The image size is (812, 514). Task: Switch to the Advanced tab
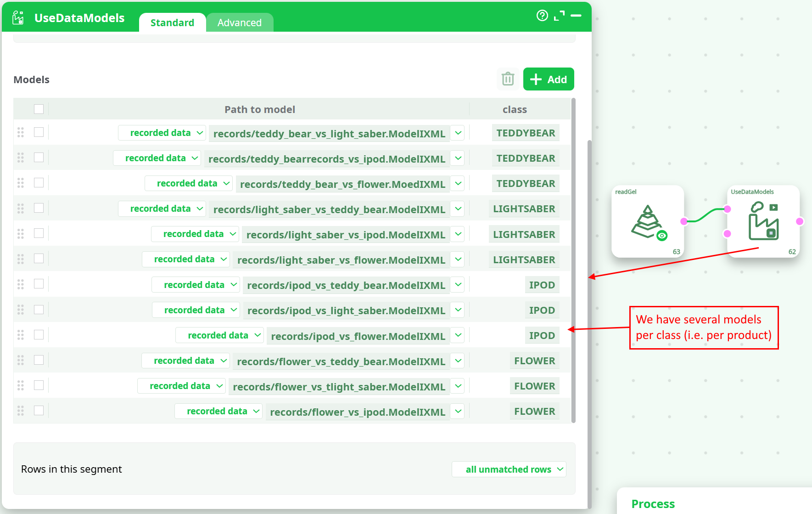point(239,23)
